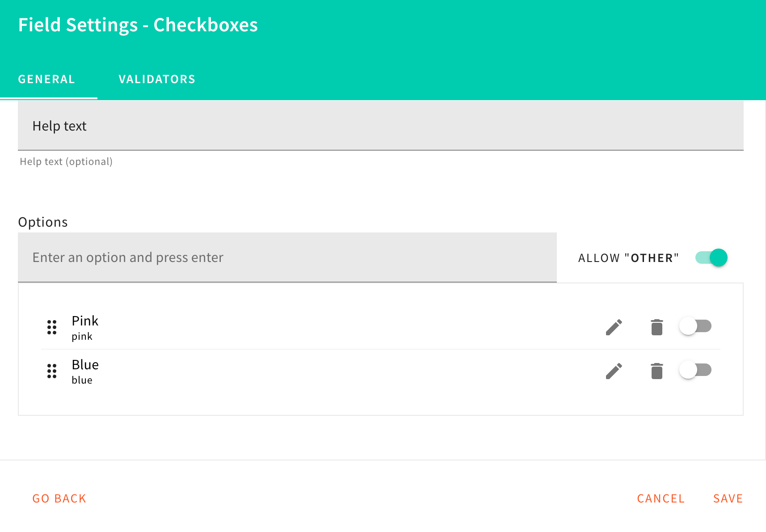This screenshot has width=766, height=532.
Task: Select the Blue option label
Action: (85, 365)
